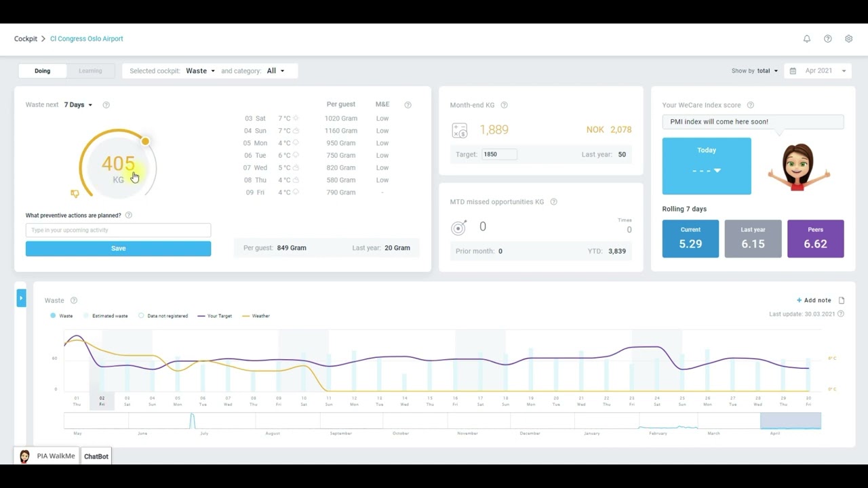Switch to the Learning tab
The width and height of the screenshot is (868, 488).
tap(90, 70)
